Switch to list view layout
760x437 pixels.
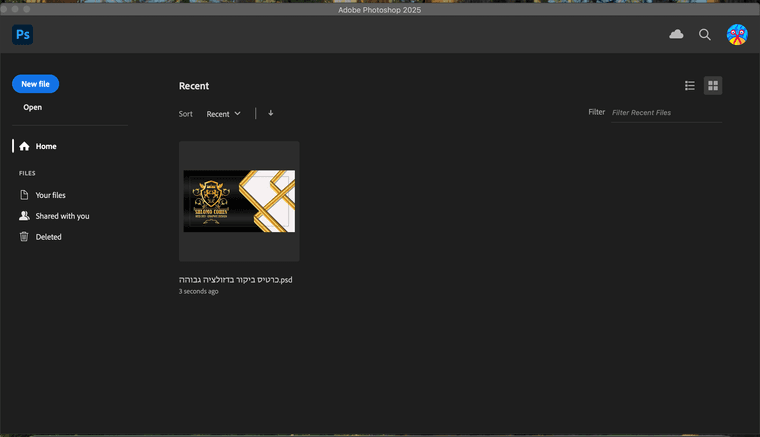click(690, 86)
